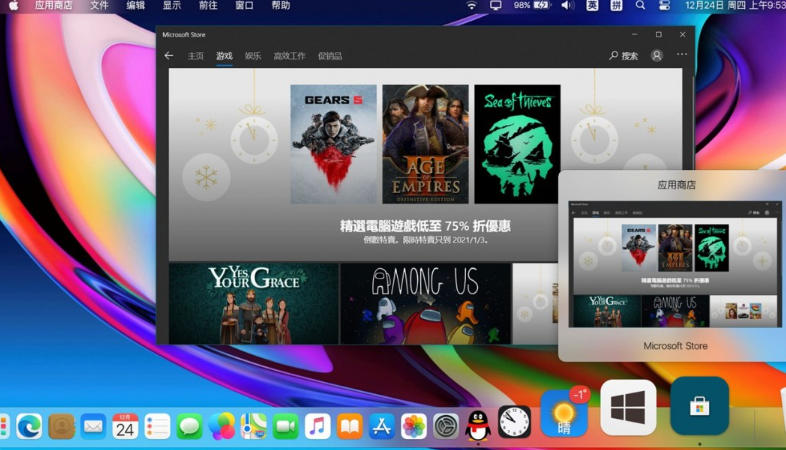Switch to the 主页 tab
The image size is (786, 450).
pos(195,56)
